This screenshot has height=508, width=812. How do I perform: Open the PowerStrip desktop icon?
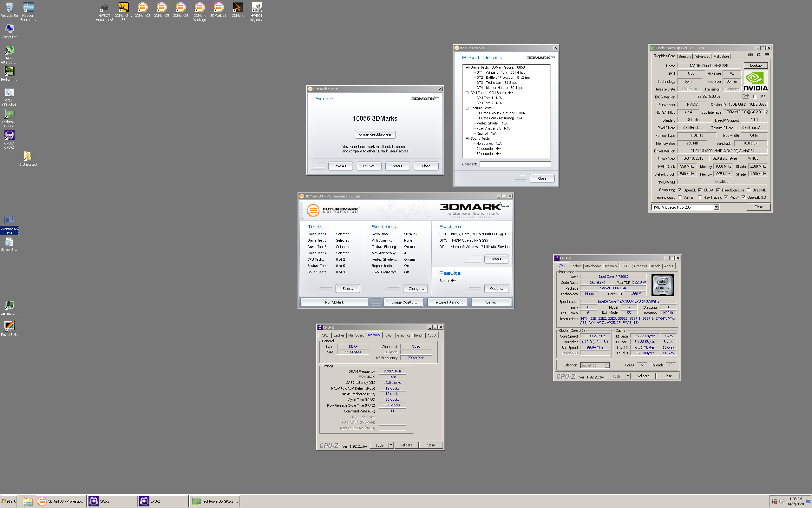pyautogui.click(x=9, y=329)
